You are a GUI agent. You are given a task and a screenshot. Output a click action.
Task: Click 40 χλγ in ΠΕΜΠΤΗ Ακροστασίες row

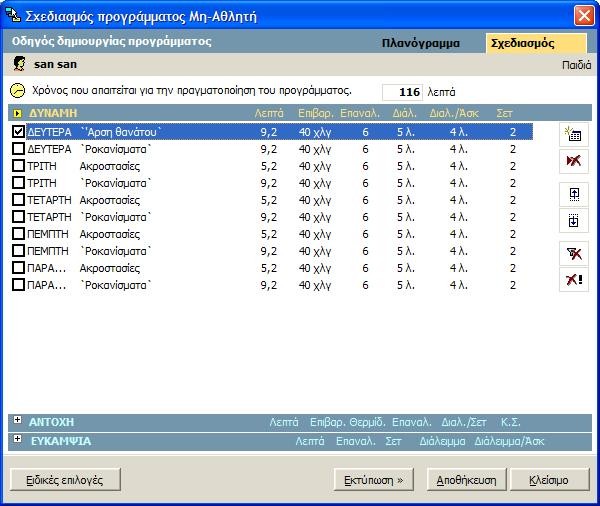click(x=315, y=234)
